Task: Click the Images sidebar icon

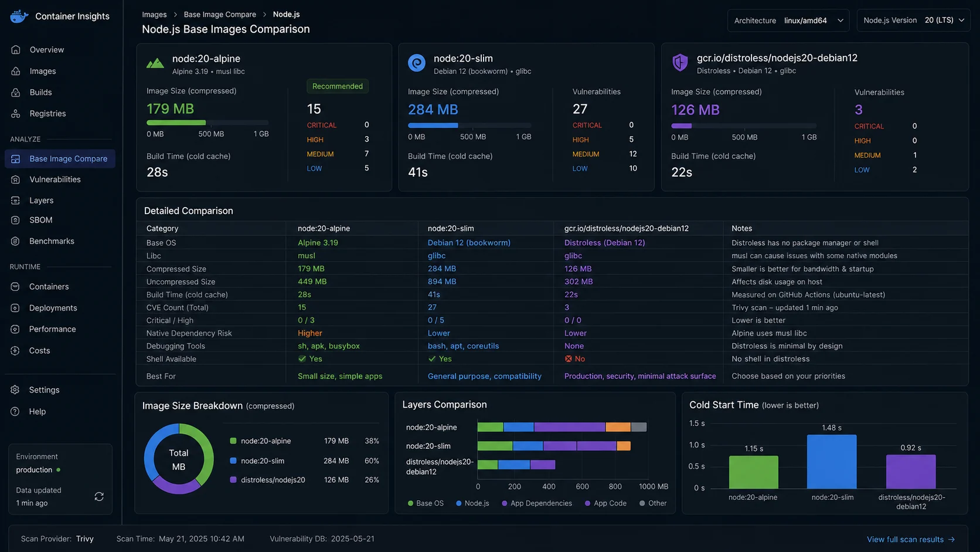Action: [16, 71]
